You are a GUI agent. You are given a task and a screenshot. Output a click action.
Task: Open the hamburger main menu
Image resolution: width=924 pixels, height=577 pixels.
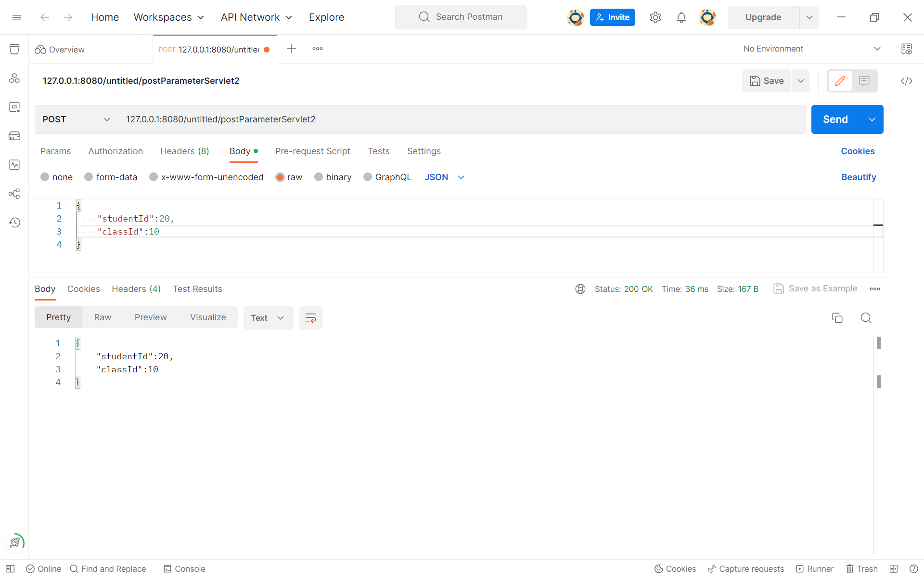click(17, 17)
